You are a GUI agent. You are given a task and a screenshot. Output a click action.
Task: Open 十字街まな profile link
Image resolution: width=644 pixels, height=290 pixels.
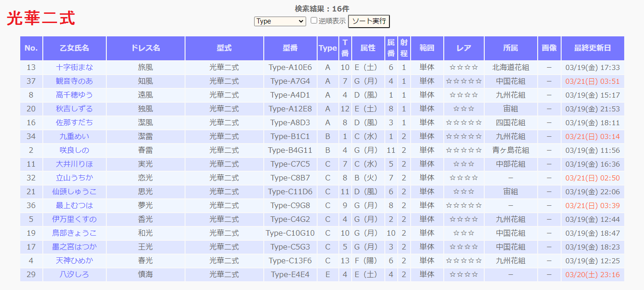point(74,67)
